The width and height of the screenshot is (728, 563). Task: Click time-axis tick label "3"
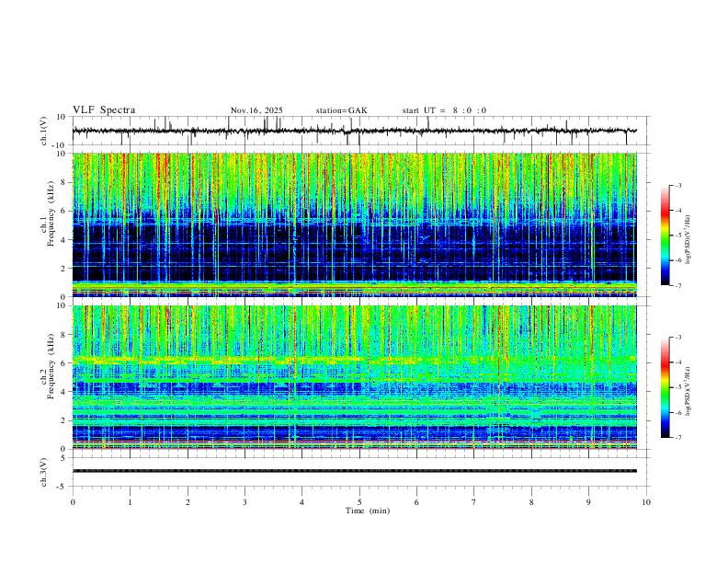click(245, 502)
